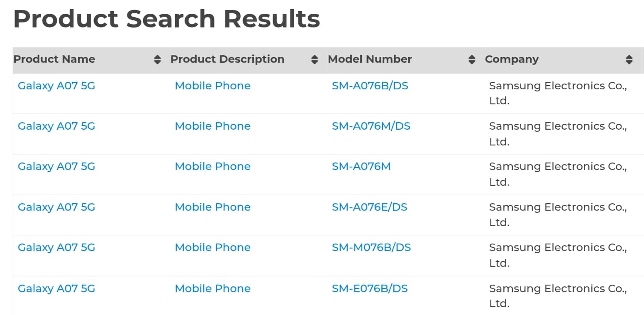644x315 pixels.
Task: Click Mobile Phone in SM-A076M row
Action: pos(212,166)
